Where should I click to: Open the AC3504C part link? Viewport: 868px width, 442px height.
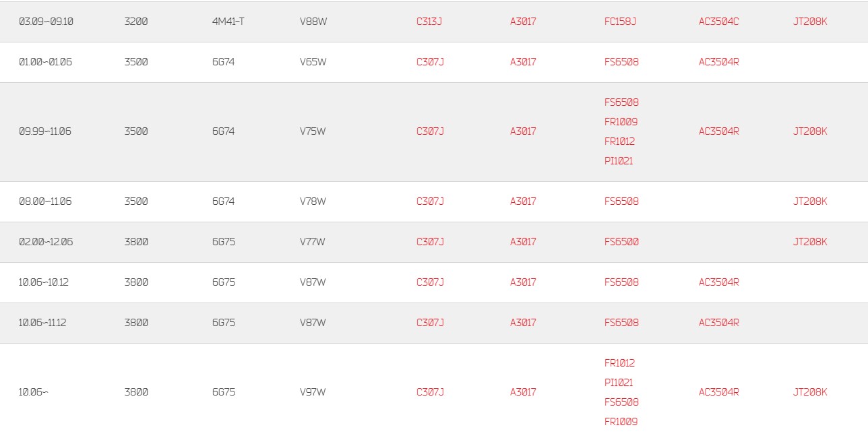click(x=718, y=22)
